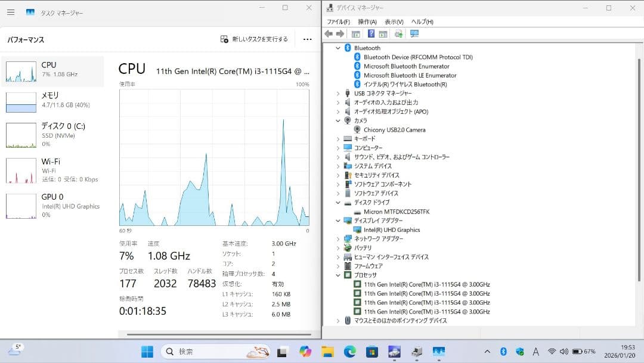
Task: Click the Scan for hardware changes toolbar icon
Action: [400, 34]
